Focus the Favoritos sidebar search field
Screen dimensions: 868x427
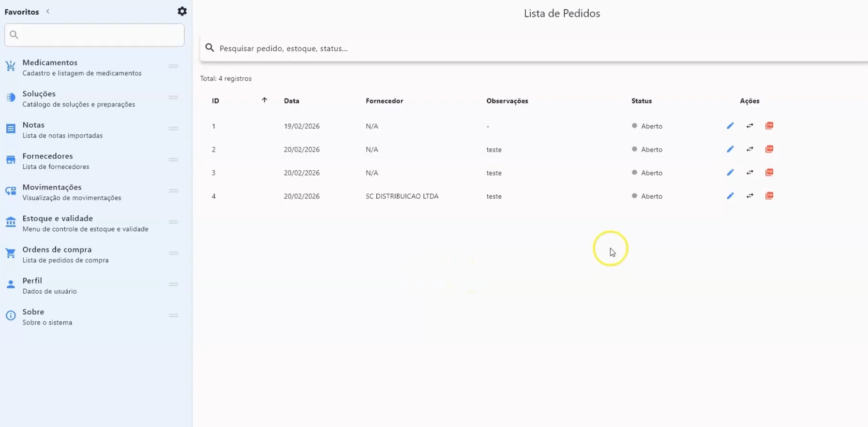click(x=94, y=35)
